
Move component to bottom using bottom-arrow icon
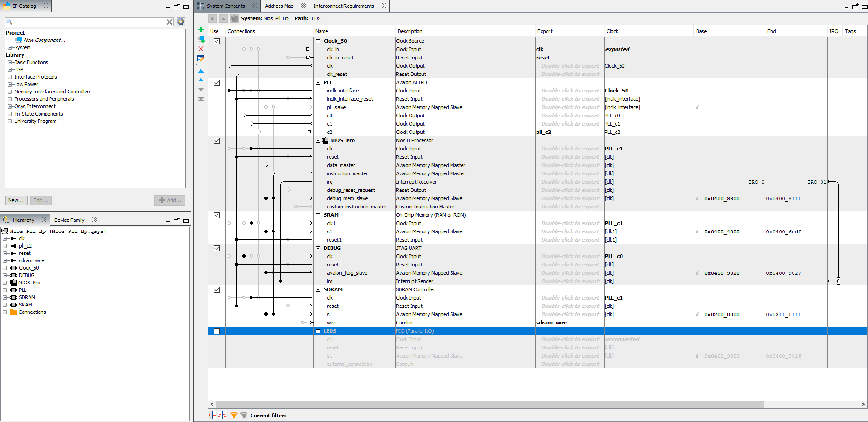(201, 99)
